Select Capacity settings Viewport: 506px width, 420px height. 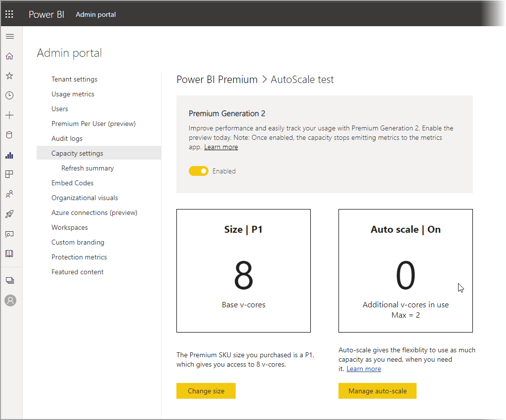point(99,153)
